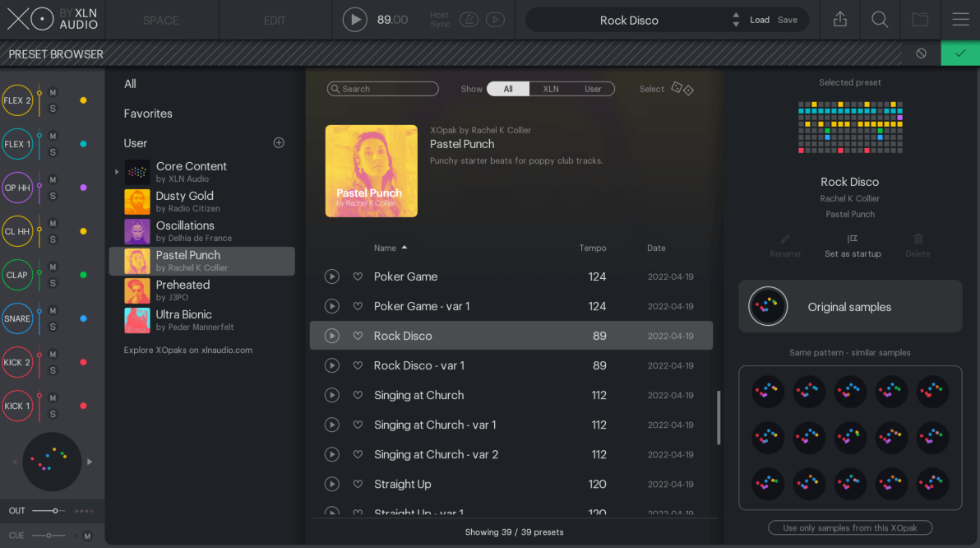Switch to the EDIT tab
Image resolution: width=980 pixels, height=548 pixels.
(275, 21)
